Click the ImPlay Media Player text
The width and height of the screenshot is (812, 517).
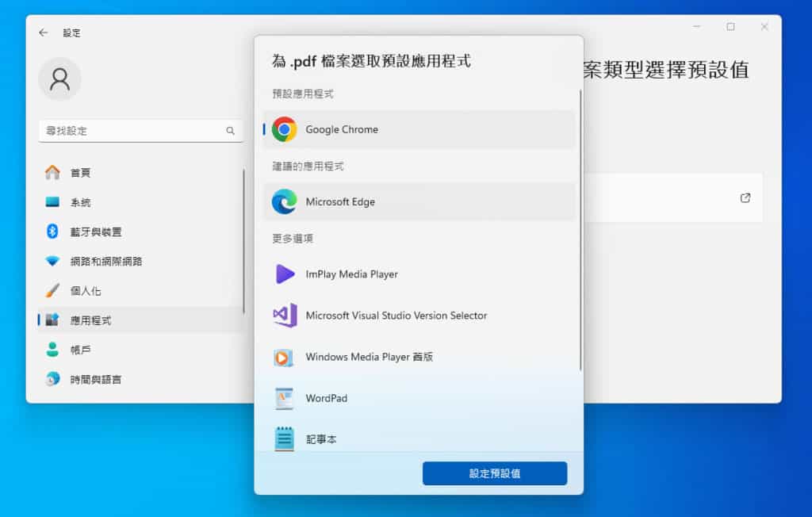tap(351, 274)
